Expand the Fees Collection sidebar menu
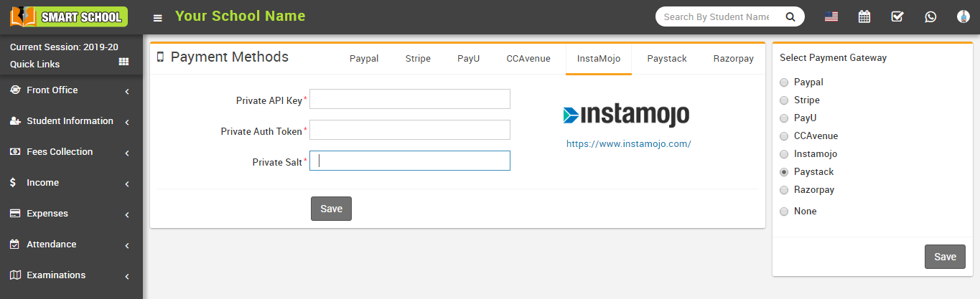The height and width of the screenshot is (299, 980). [71, 152]
